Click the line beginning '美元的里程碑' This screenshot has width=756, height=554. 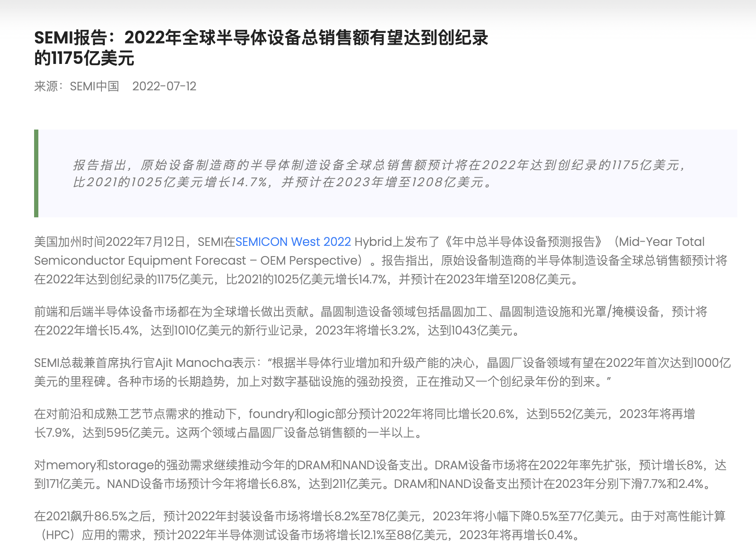click(x=323, y=381)
